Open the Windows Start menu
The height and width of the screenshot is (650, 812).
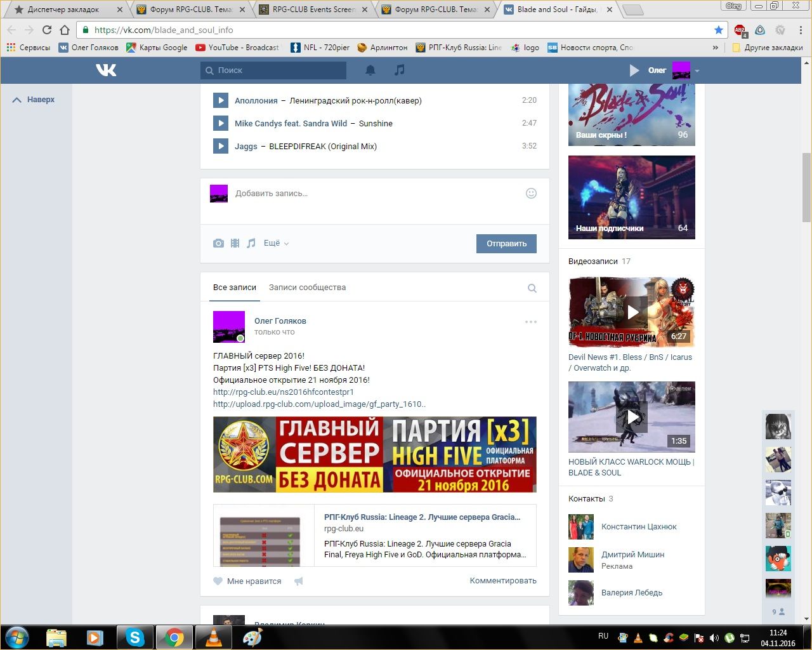(x=17, y=637)
